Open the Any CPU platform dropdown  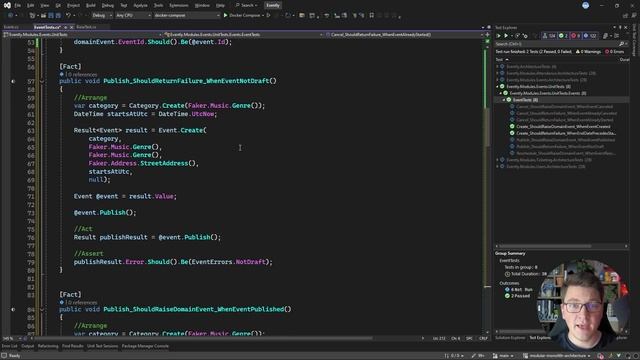133,16
